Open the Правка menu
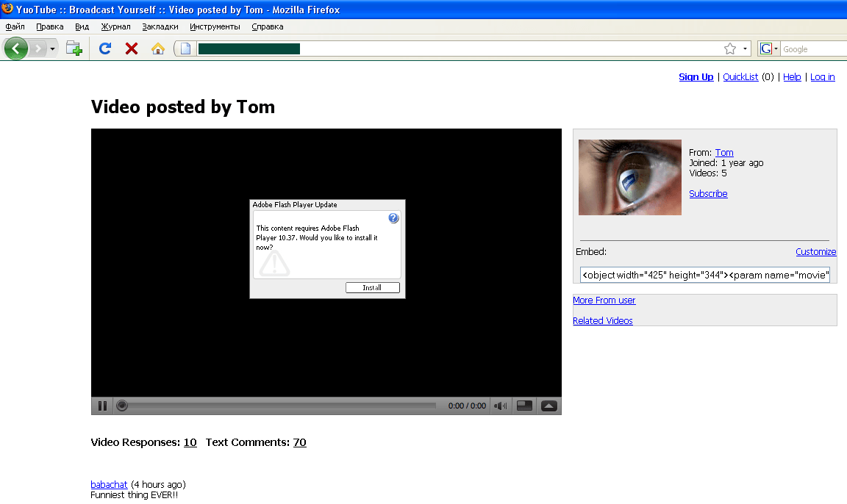Viewport: 847px width, 504px height. 50,26
